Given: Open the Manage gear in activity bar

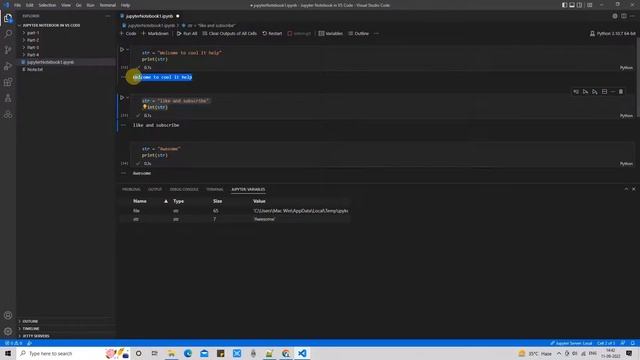Looking at the screenshot, I should [x=8, y=331].
